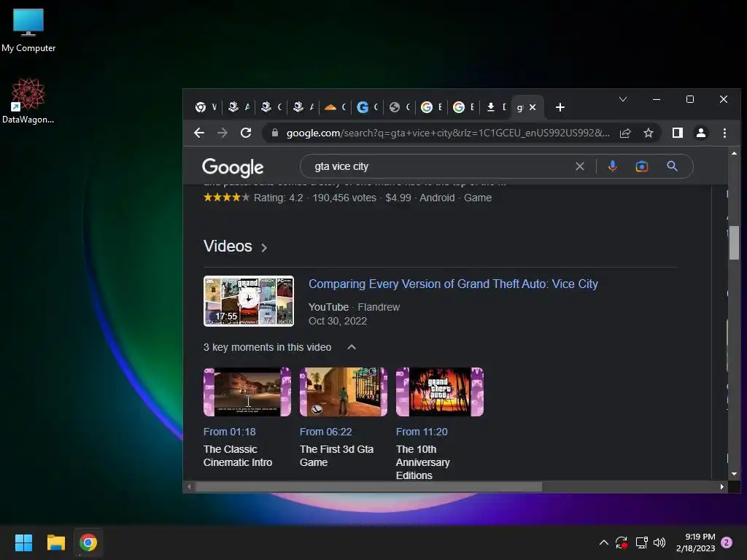Click the scroll-down arrow of the page
747x560 pixels.
pyautogui.click(x=734, y=474)
